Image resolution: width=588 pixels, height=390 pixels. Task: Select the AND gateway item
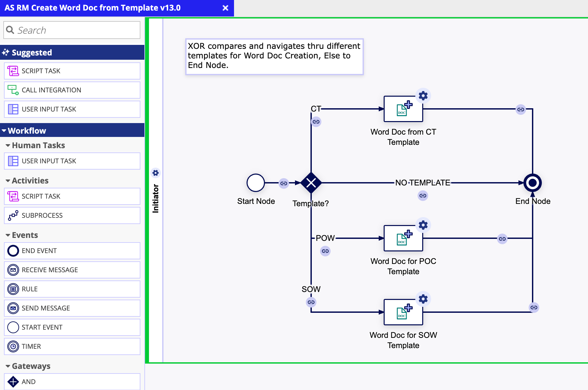[72, 382]
